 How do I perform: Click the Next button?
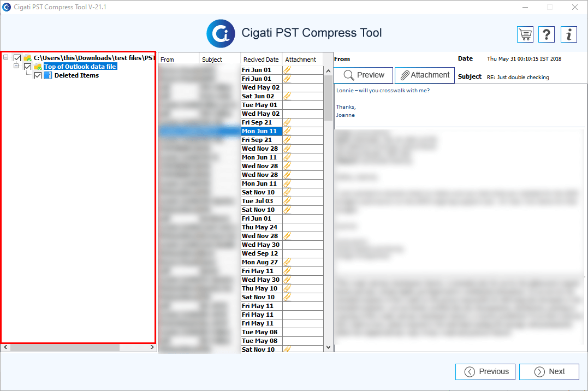[x=549, y=371]
